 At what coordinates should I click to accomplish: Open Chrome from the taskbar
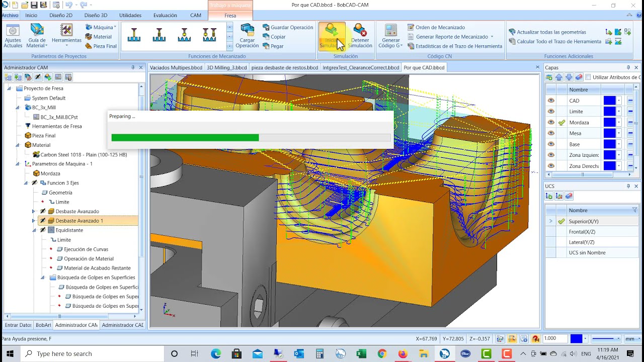382,354
